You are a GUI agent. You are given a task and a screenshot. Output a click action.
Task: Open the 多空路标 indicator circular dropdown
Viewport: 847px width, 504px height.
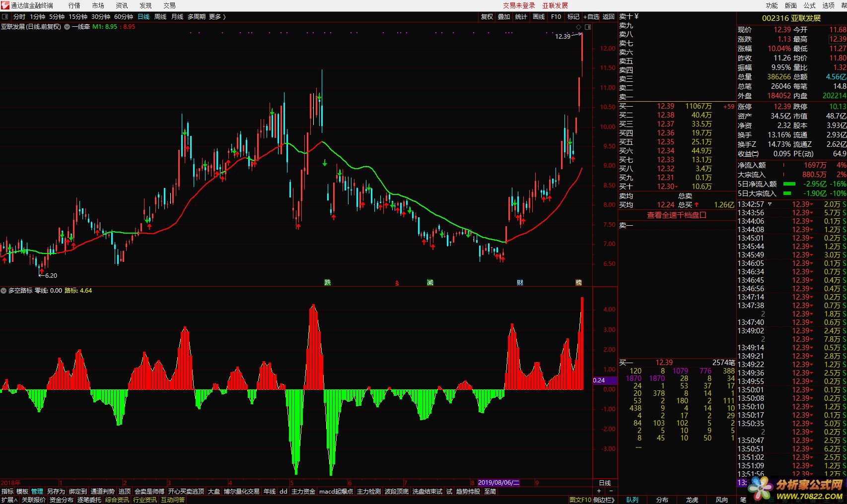(4, 291)
